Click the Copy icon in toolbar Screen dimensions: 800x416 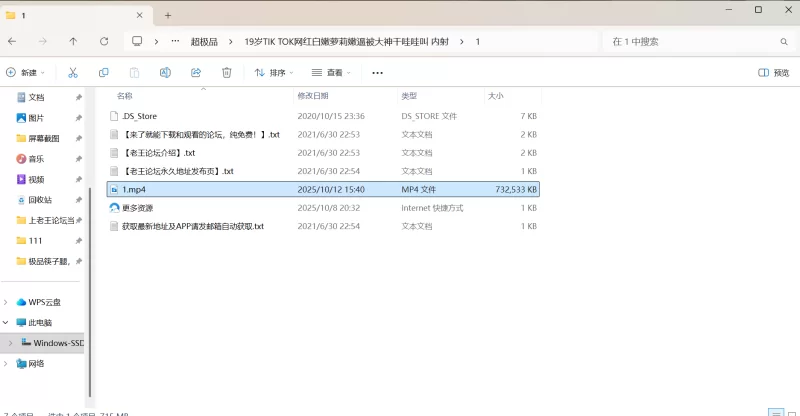104,72
